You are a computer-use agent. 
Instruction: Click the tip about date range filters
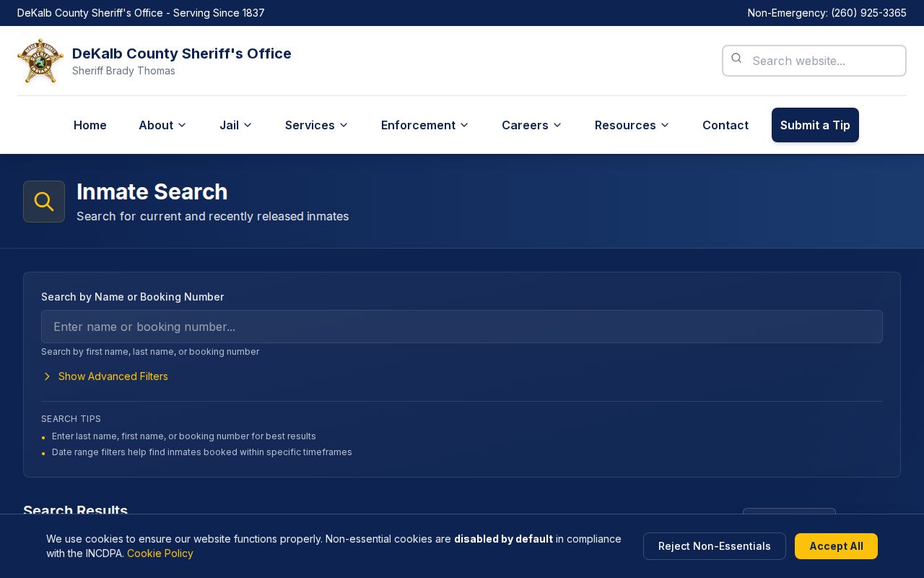coord(202,452)
